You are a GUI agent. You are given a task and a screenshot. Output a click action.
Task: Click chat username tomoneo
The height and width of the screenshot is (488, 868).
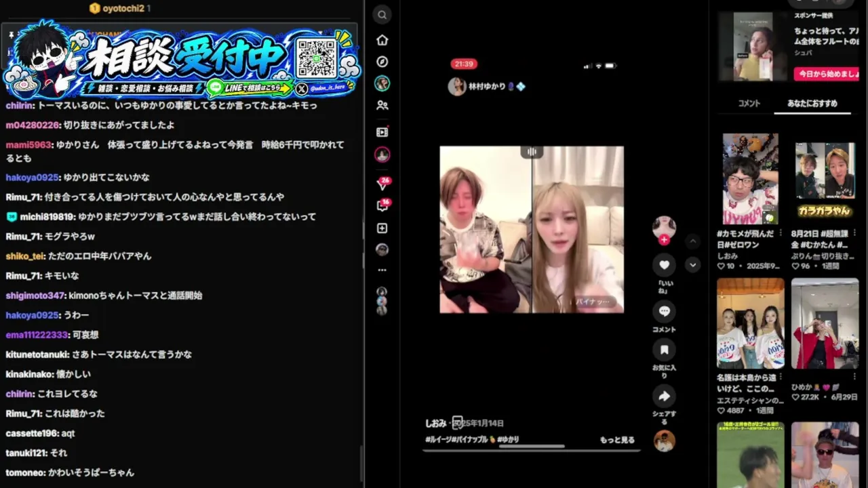(x=25, y=472)
